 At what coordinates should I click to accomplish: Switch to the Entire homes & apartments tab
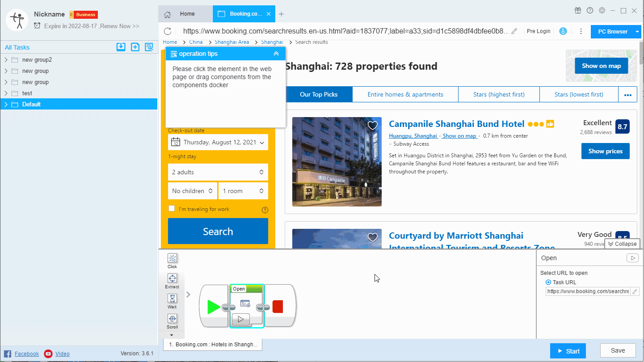[405, 94]
